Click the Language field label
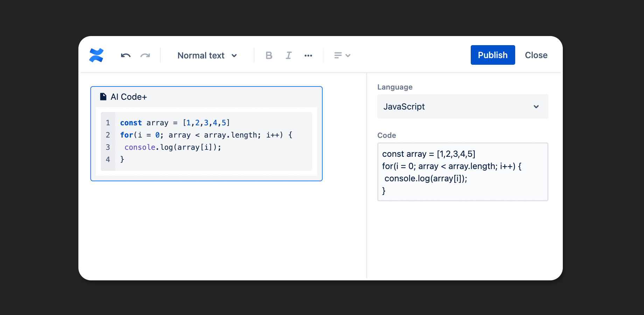Screen dimensions: 644x315 [x=395, y=87]
